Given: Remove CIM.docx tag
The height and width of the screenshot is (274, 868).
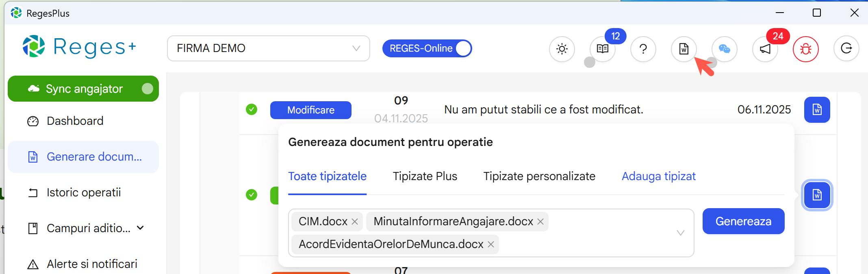Looking at the screenshot, I should (355, 222).
